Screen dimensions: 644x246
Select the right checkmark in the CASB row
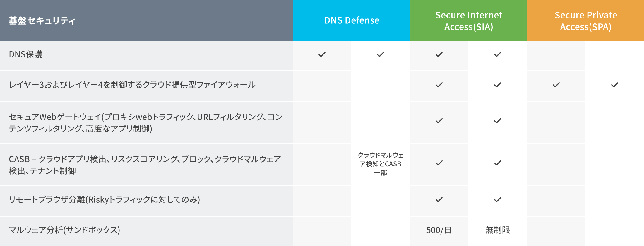click(x=498, y=163)
